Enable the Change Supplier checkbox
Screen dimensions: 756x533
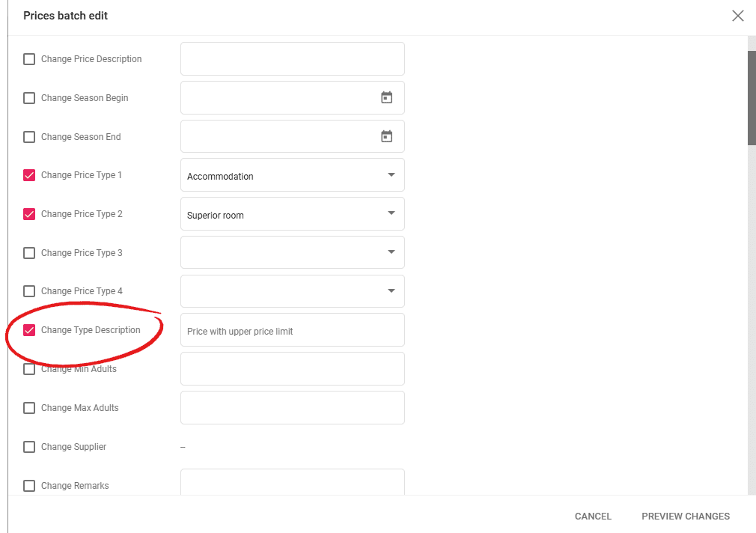click(28, 446)
